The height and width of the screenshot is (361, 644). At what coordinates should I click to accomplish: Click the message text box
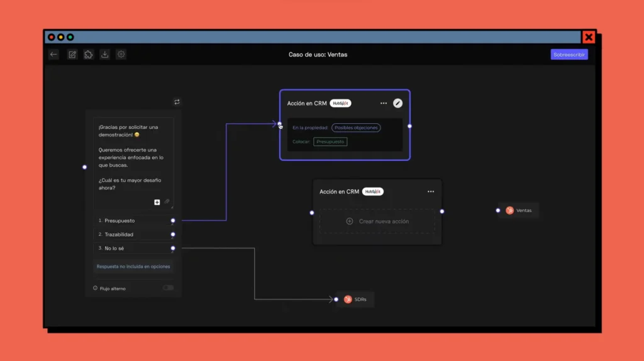(133, 163)
